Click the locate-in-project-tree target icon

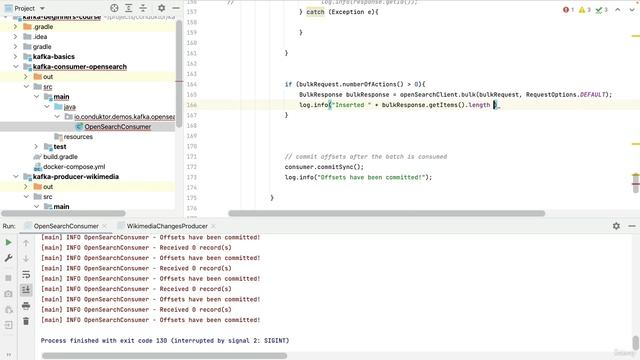(x=114, y=8)
